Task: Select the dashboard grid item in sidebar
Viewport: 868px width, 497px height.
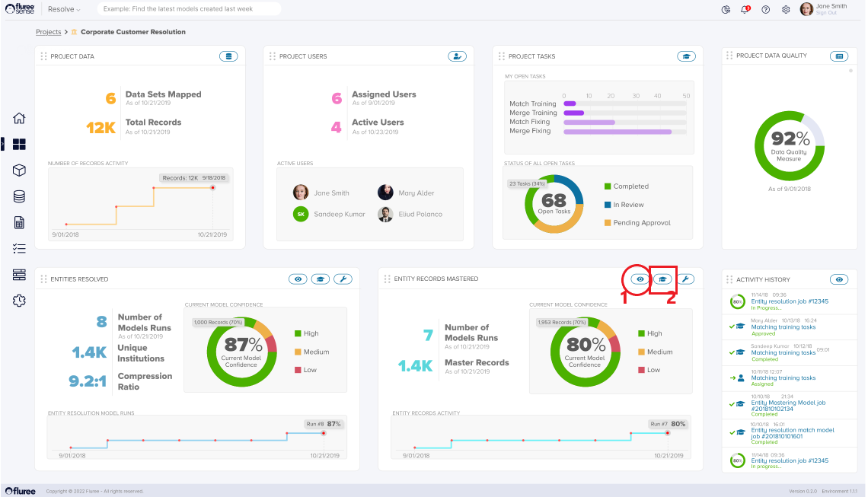Action: (20, 145)
